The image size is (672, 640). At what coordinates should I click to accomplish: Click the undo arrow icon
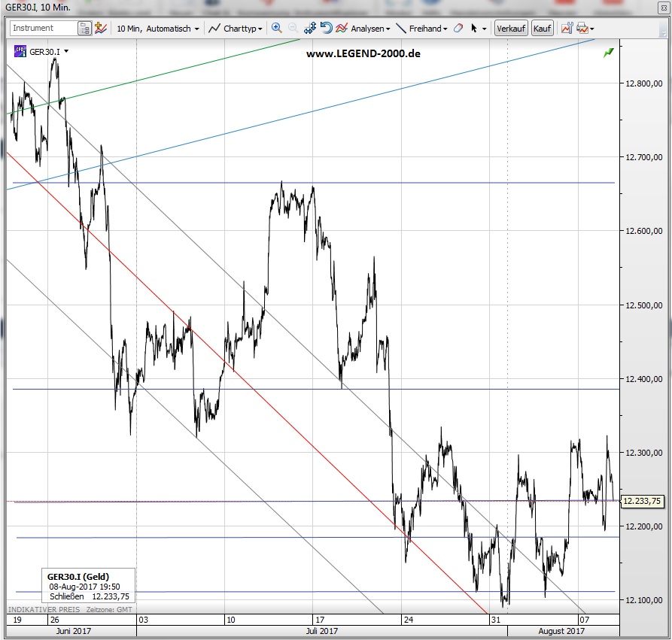[x=326, y=29]
